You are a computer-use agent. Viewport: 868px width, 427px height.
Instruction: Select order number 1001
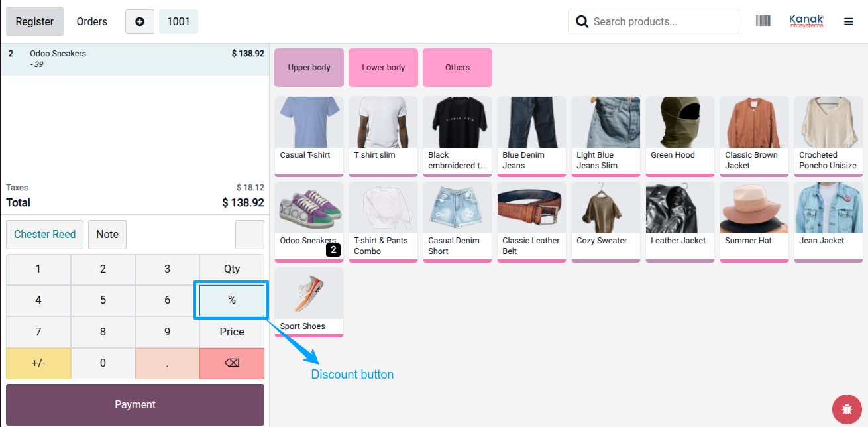[178, 21]
